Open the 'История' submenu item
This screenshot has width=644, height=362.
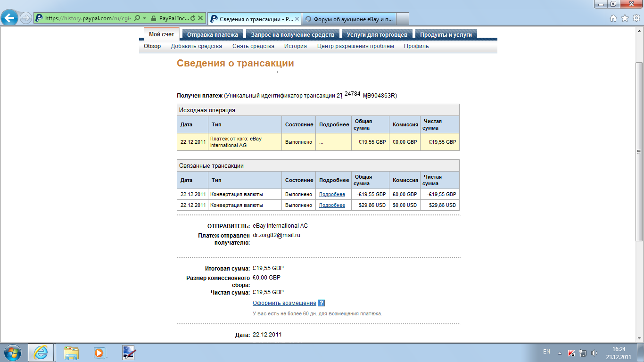coord(296,46)
